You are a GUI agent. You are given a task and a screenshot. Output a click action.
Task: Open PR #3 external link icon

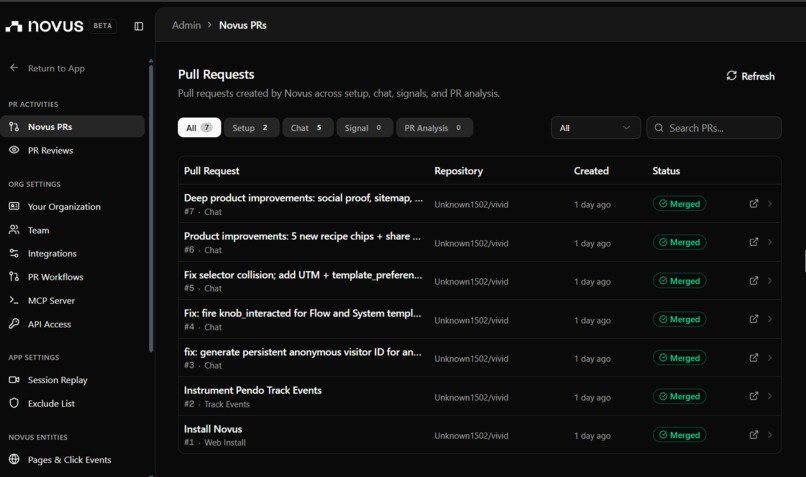pyautogui.click(x=754, y=358)
